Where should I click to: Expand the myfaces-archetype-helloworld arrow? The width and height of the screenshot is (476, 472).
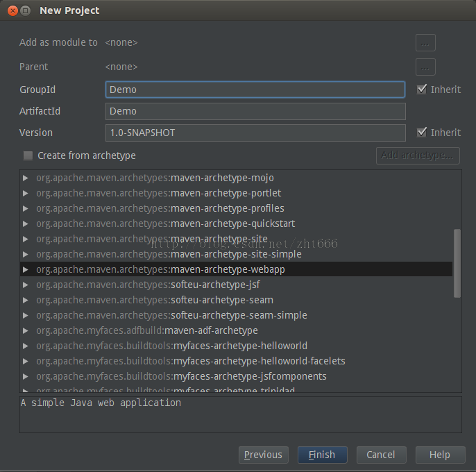point(26,346)
